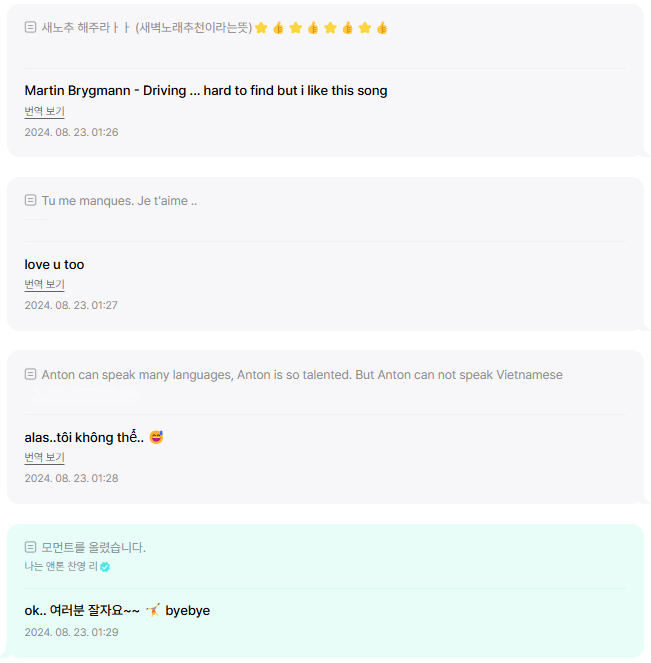Open 번역 보기 under the Martin Brygmann reply

tap(44, 112)
